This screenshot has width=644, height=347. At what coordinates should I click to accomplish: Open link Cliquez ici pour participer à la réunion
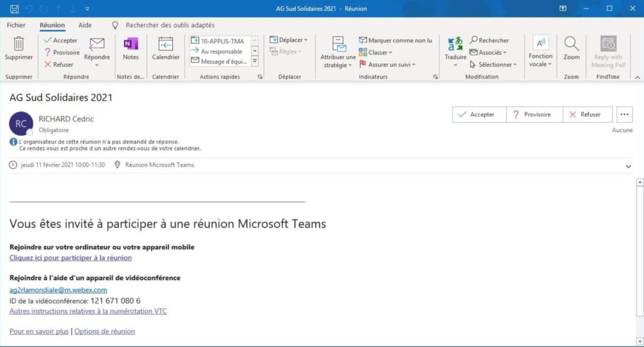pos(70,258)
